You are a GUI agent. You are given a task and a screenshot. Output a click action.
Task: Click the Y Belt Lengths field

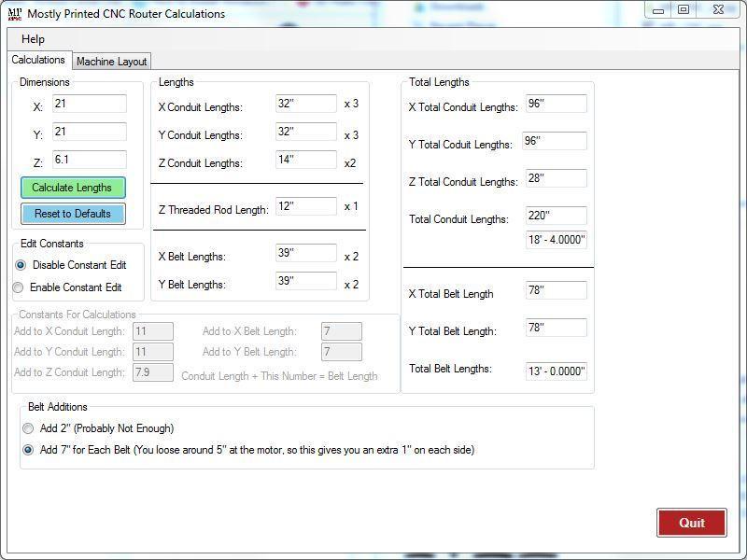pos(306,281)
